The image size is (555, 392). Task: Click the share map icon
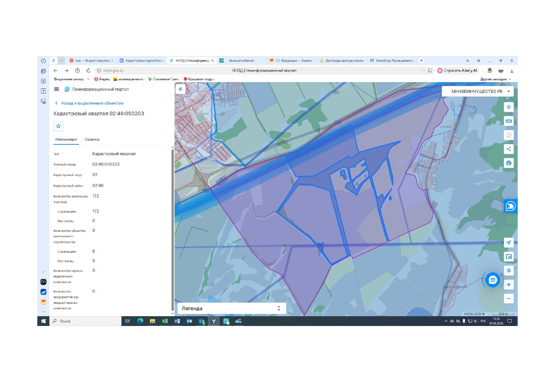click(x=509, y=149)
